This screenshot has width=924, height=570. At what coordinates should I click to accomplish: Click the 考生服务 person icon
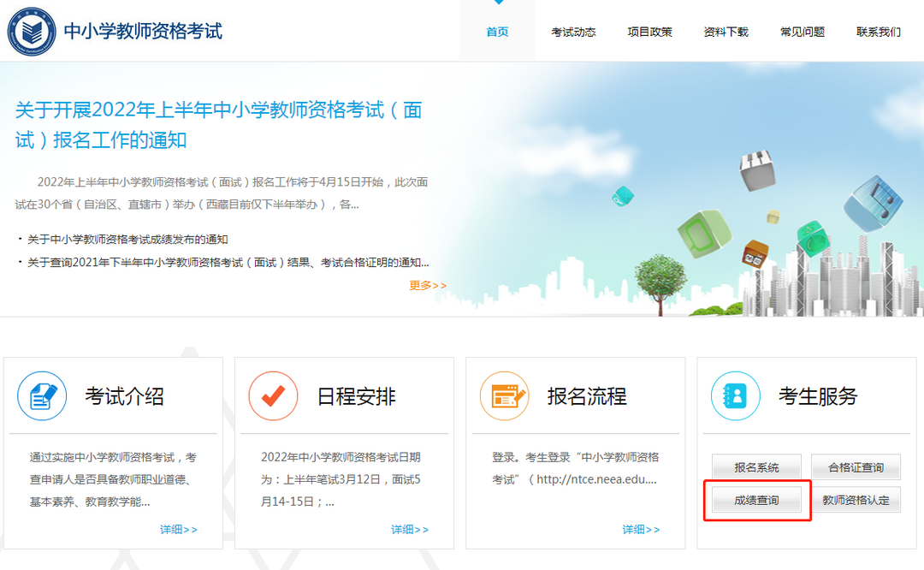point(735,395)
